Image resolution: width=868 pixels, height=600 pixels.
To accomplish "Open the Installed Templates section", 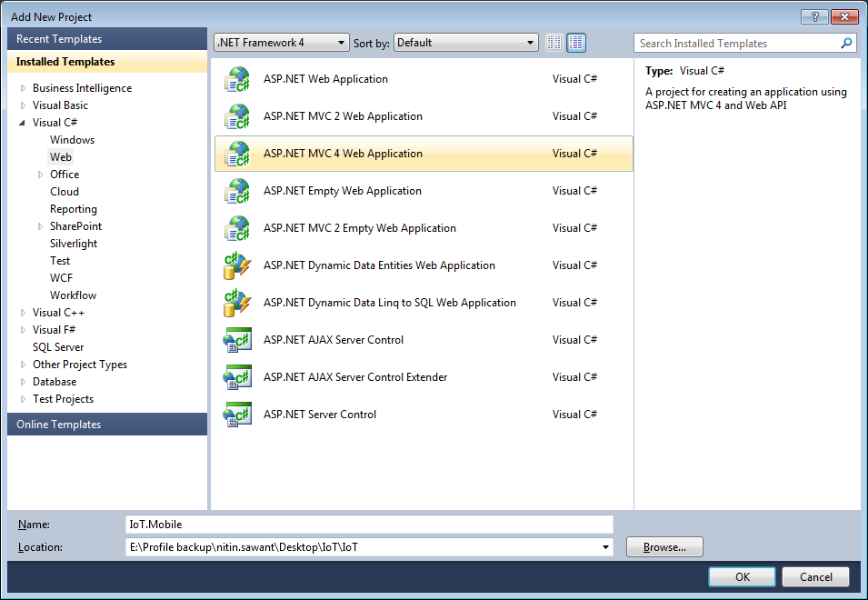I will coord(107,62).
